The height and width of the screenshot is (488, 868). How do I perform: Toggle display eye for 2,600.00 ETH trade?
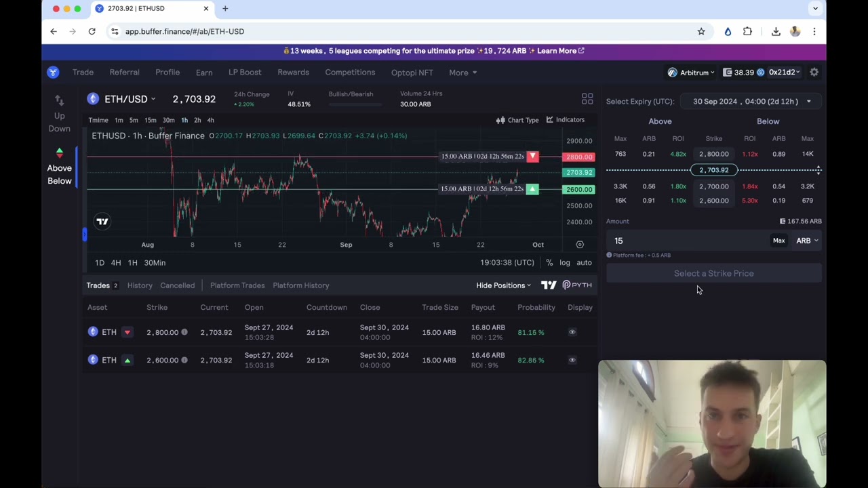(x=572, y=360)
